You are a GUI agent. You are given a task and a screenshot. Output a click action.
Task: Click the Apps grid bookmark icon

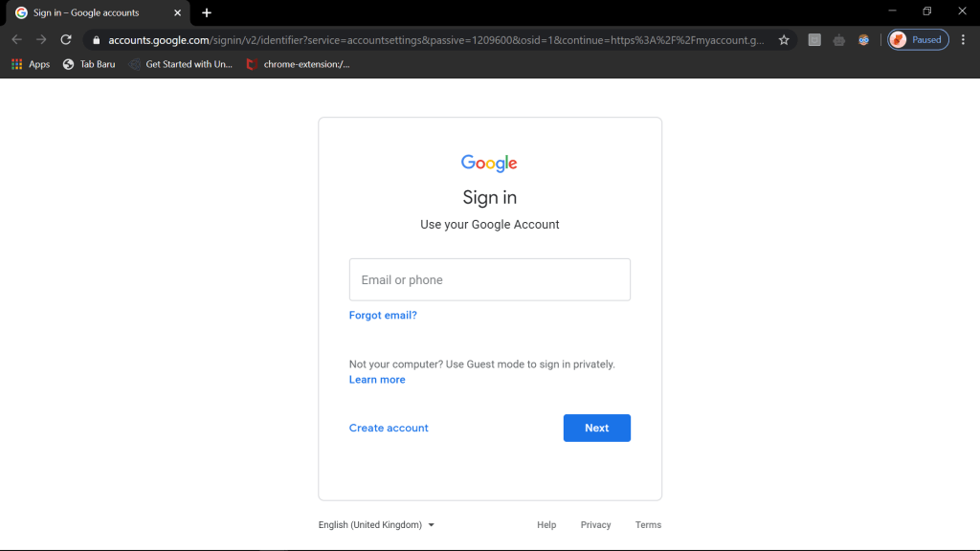pyautogui.click(x=16, y=64)
